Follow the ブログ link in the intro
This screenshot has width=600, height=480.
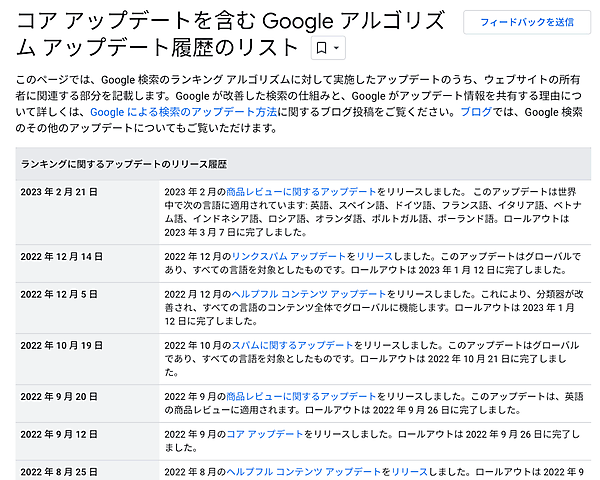tap(475, 113)
